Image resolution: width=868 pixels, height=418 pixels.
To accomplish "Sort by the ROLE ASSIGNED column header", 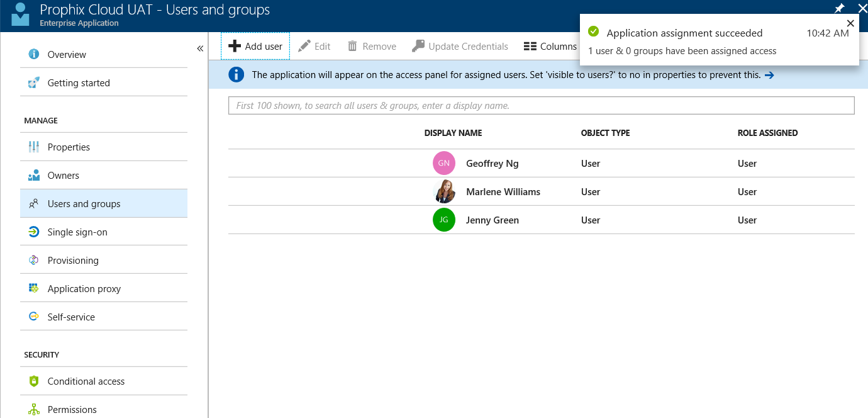I will pyautogui.click(x=767, y=133).
